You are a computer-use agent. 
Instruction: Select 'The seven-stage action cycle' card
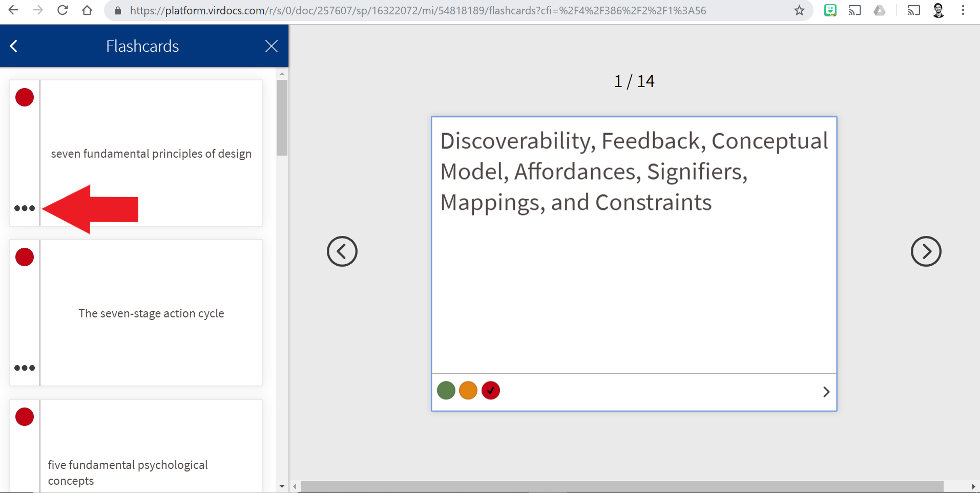(151, 313)
